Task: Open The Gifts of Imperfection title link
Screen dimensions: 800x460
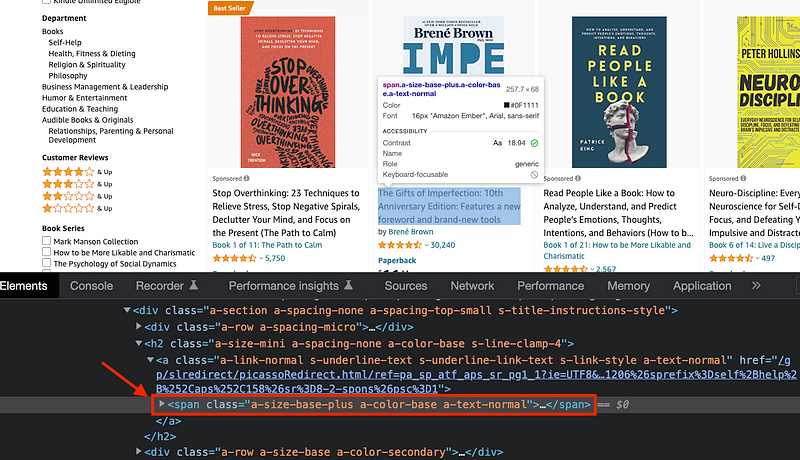Action: [449, 206]
